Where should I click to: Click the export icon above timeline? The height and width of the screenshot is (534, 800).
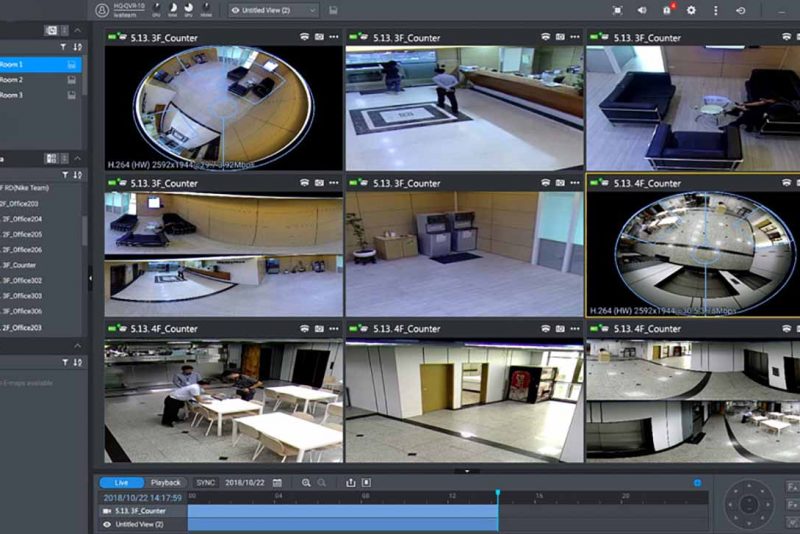(x=351, y=482)
